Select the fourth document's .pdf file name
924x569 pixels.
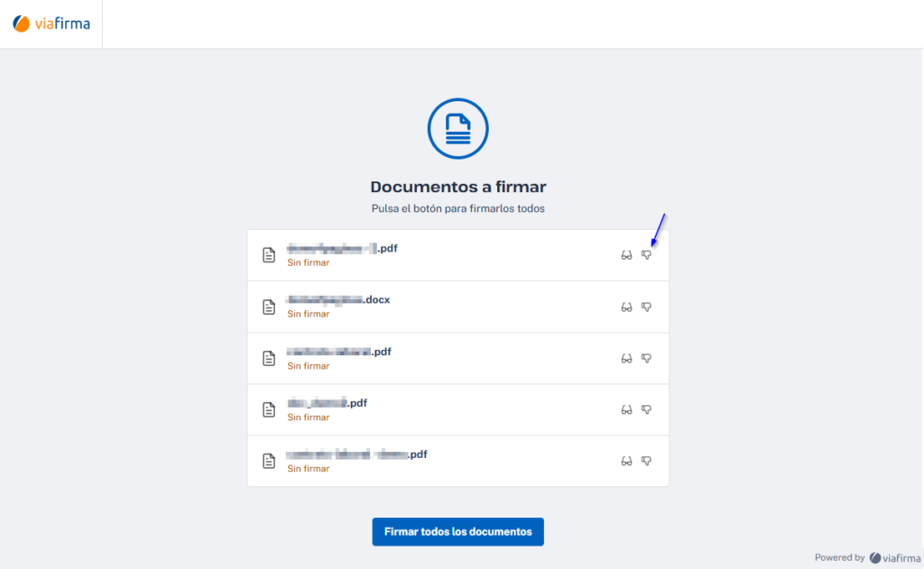click(x=327, y=403)
